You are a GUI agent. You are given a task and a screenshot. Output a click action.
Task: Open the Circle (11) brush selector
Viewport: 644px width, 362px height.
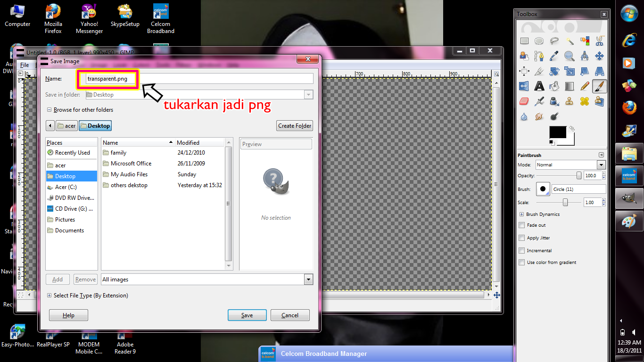pyautogui.click(x=578, y=189)
